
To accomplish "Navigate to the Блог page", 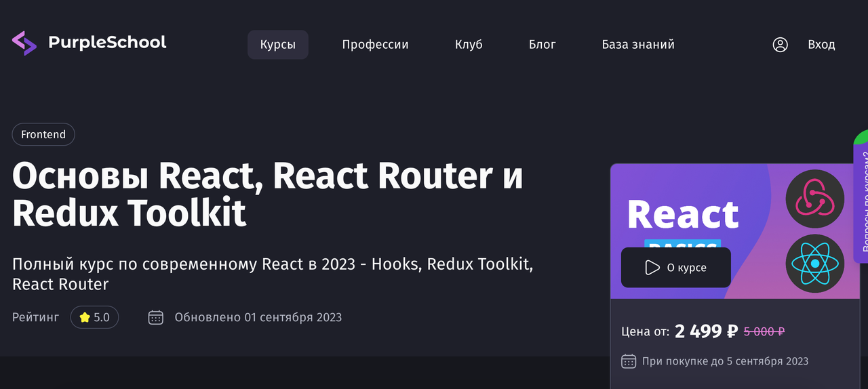I will click(x=542, y=45).
